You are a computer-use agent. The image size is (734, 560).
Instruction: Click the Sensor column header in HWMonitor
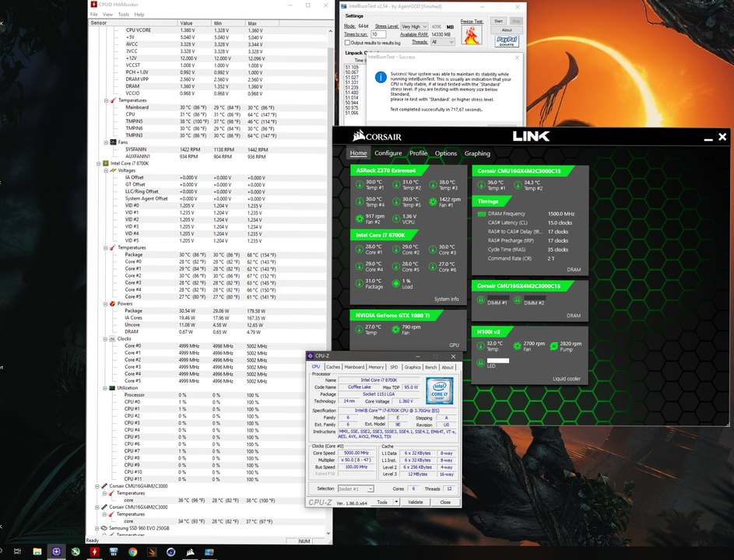133,23
